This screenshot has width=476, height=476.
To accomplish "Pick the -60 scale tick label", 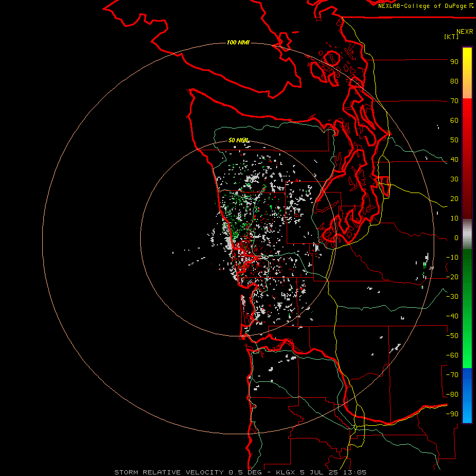I will (x=452, y=355).
